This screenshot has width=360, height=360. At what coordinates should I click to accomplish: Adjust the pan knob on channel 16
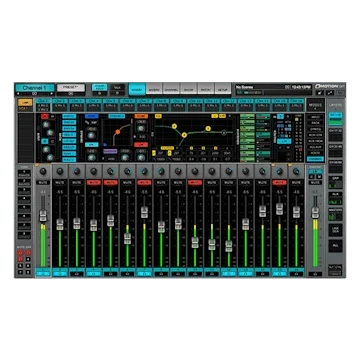[x=296, y=171]
